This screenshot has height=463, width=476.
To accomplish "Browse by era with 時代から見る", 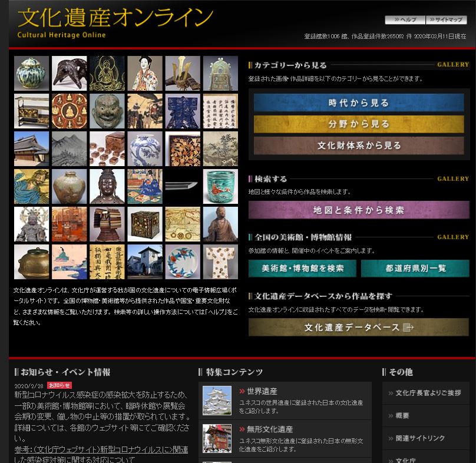I will pos(359,103).
